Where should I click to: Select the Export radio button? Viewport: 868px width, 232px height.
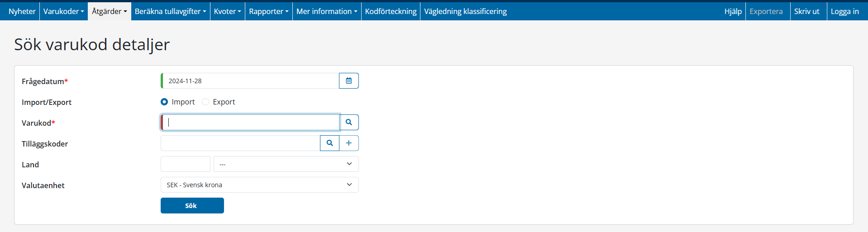click(205, 102)
